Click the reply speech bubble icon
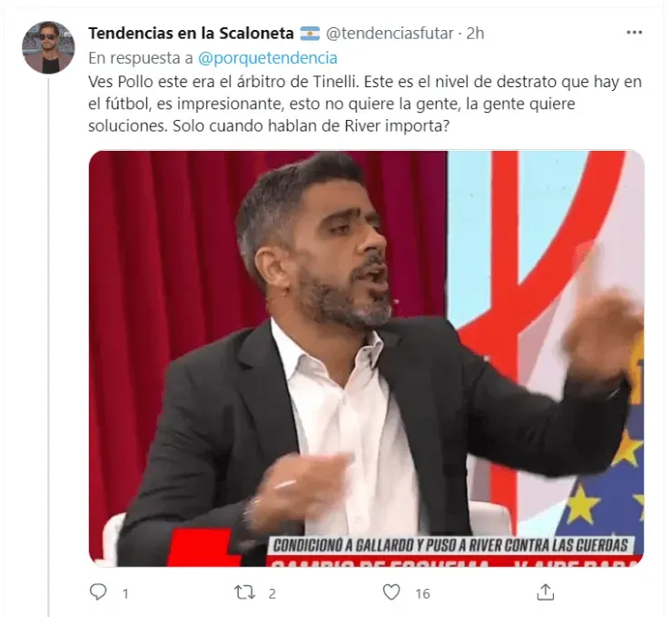 (x=98, y=592)
